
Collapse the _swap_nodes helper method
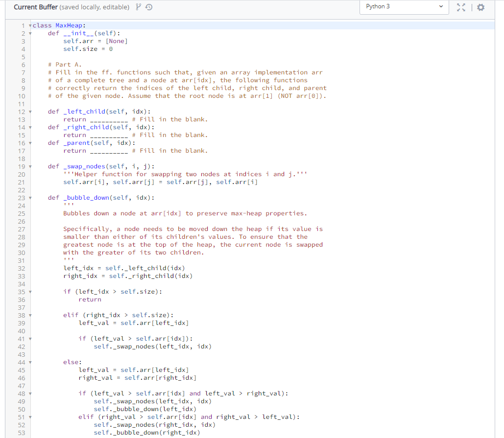coord(30,166)
